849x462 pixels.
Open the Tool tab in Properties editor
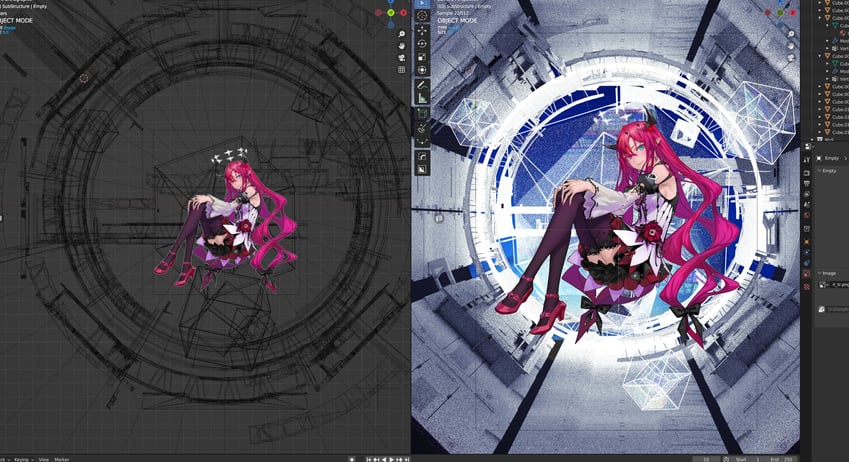(807, 159)
